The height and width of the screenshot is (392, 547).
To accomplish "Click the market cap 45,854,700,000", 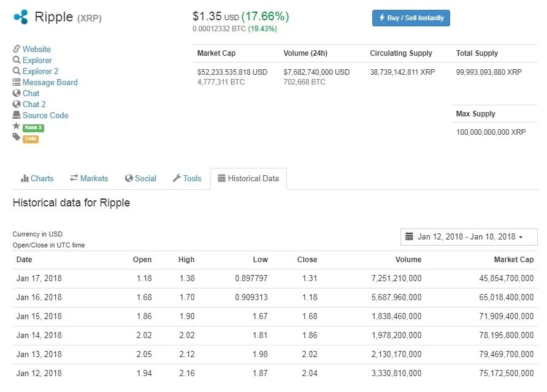I will point(506,279).
